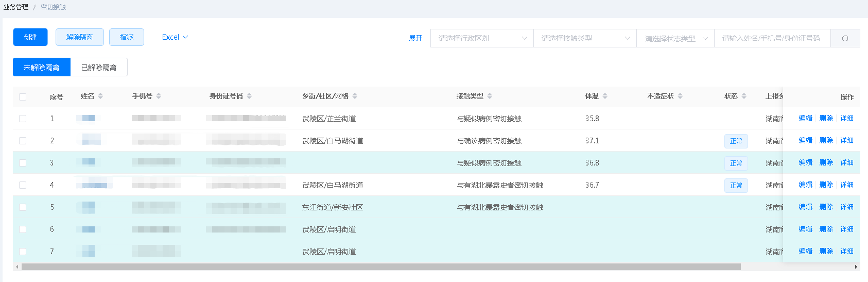Click 正常 status tag in row 2

[x=736, y=141]
